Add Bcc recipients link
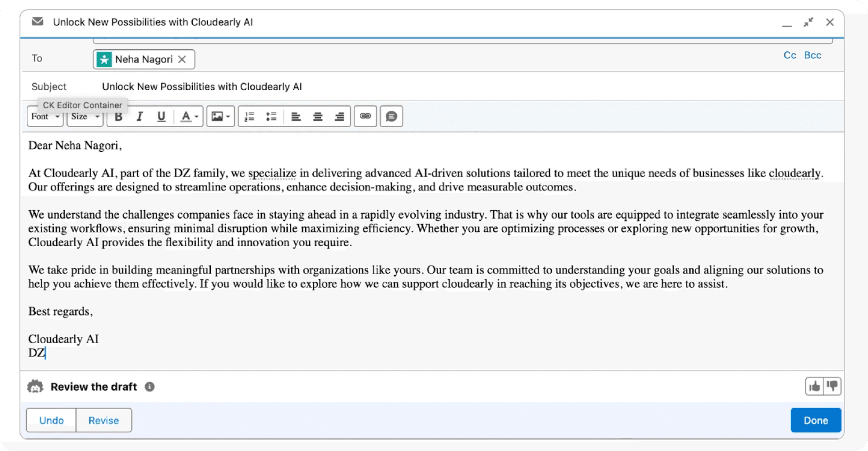Viewport: 868px width, 451px height. (812, 55)
